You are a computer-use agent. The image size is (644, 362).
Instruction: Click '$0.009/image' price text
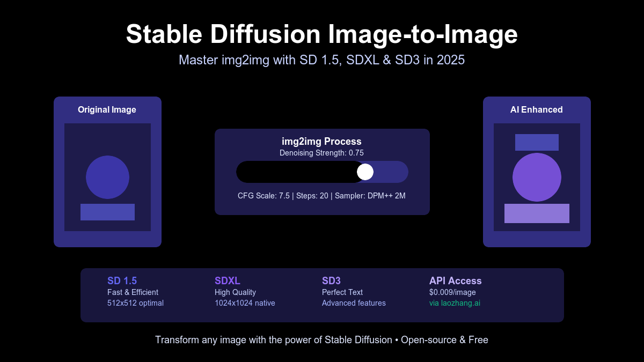tap(452, 292)
